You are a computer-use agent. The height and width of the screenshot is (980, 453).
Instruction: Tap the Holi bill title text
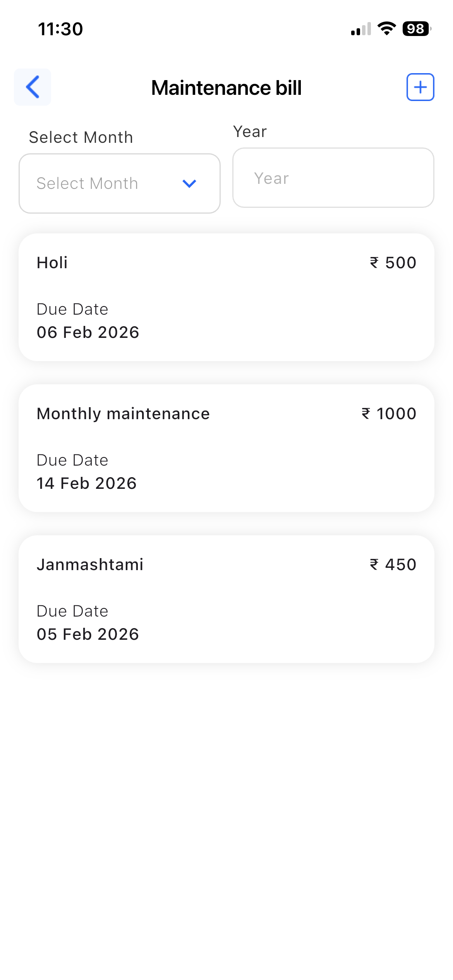(52, 263)
